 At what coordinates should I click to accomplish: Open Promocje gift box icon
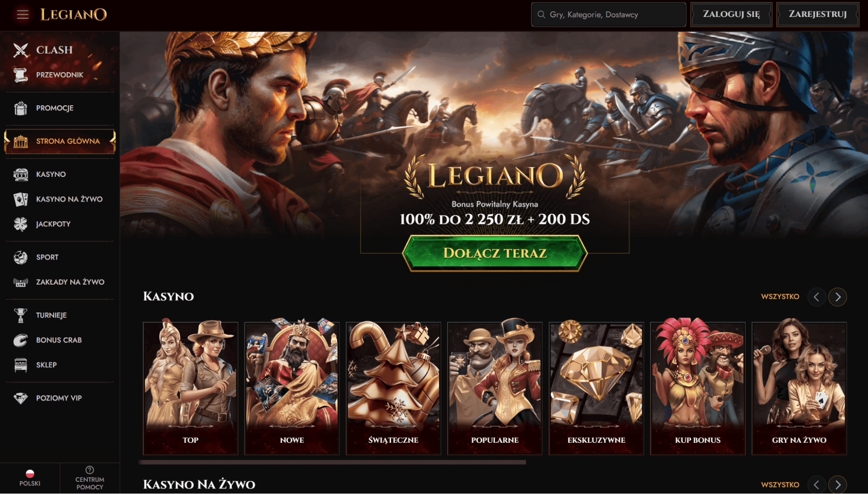coord(20,108)
